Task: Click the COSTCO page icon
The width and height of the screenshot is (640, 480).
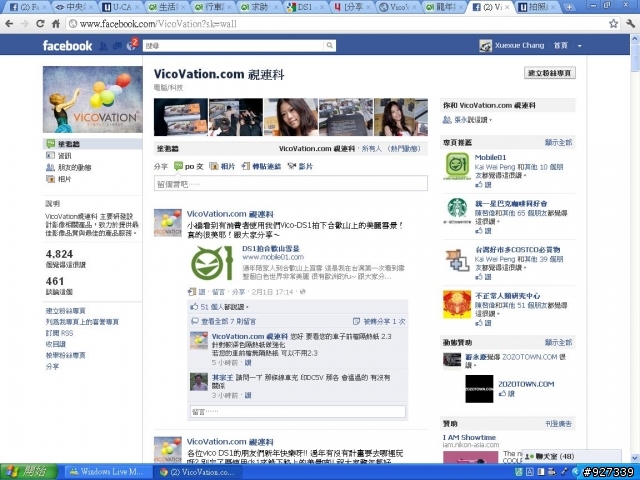Action: click(x=457, y=259)
